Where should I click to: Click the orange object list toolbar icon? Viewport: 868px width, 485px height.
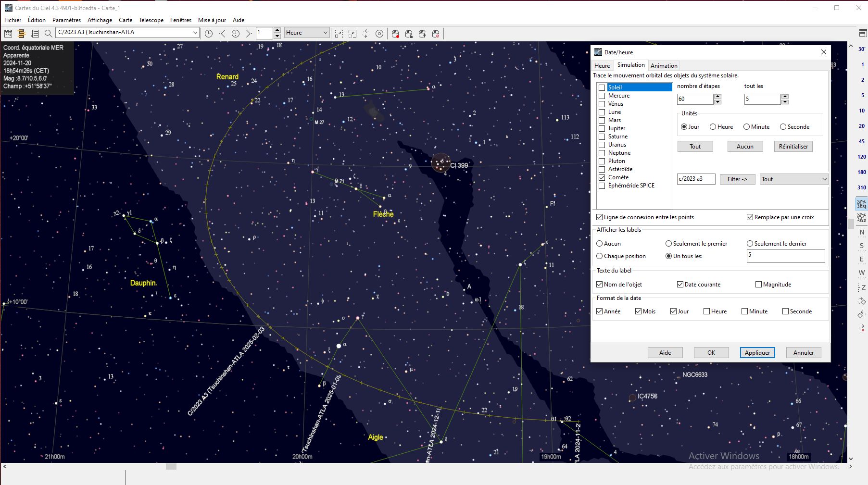coord(22,33)
